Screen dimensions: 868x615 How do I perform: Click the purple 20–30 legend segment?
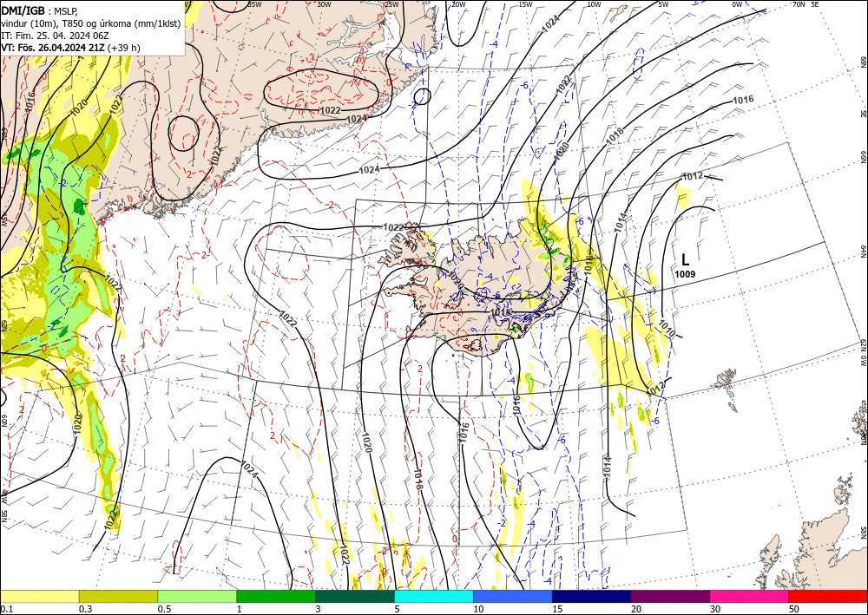[x=670, y=596]
